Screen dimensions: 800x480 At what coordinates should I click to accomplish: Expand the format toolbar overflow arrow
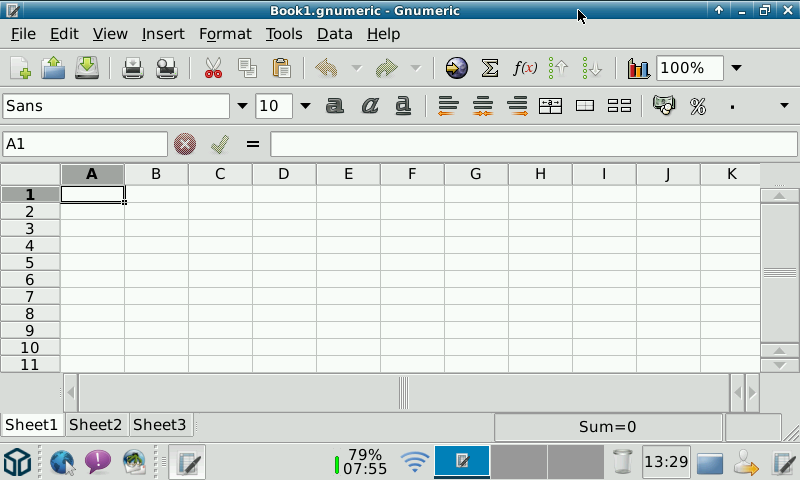784,106
